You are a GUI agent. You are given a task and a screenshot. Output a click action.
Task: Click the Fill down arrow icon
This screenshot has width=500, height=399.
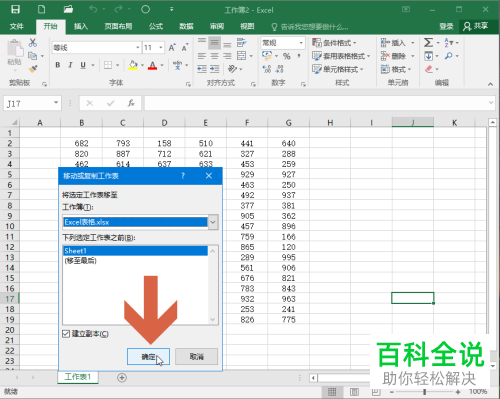pos(429,56)
